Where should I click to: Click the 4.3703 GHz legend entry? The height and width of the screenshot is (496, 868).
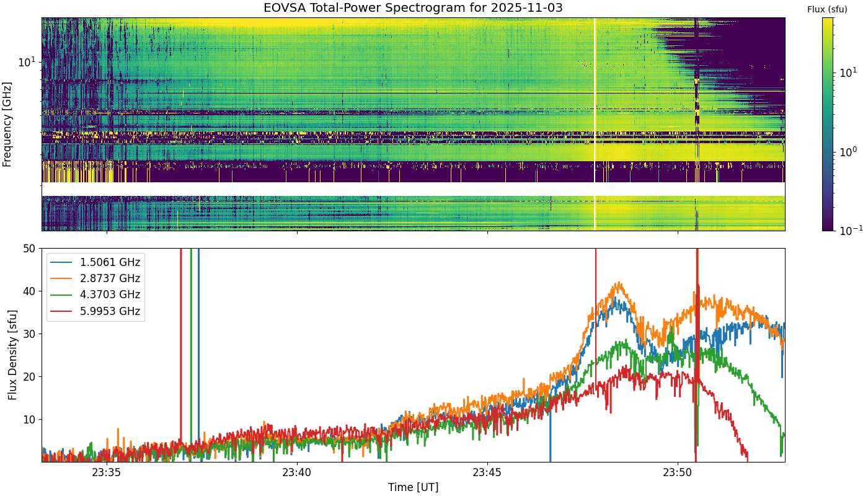pyautogui.click(x=110, y=294)
